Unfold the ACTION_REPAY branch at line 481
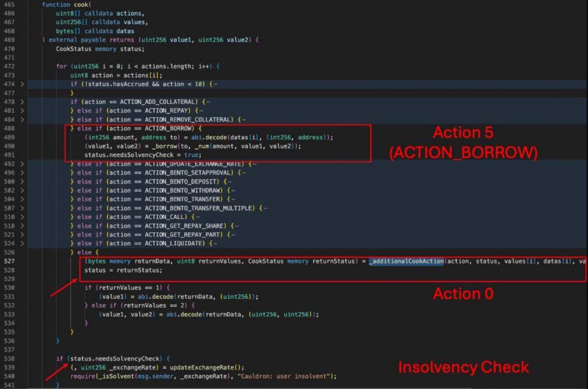The height and width of the screenshot is (389, 588). coord(22,111)
